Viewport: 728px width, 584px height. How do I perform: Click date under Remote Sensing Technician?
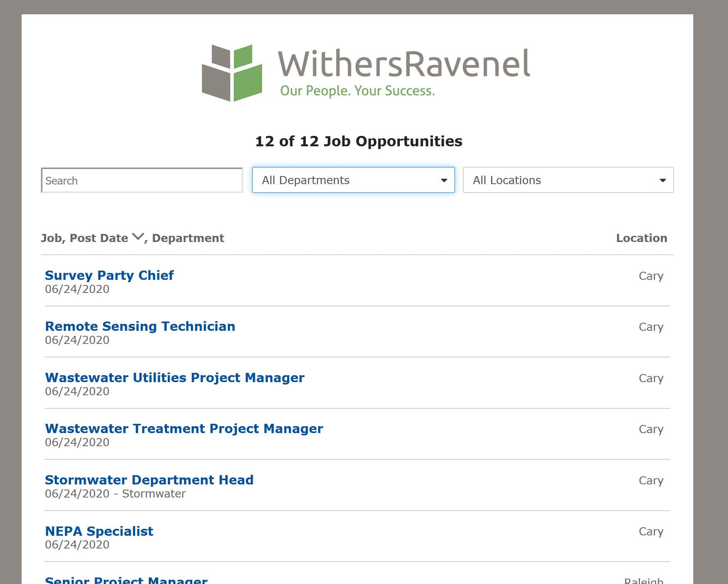coord(77,340)
